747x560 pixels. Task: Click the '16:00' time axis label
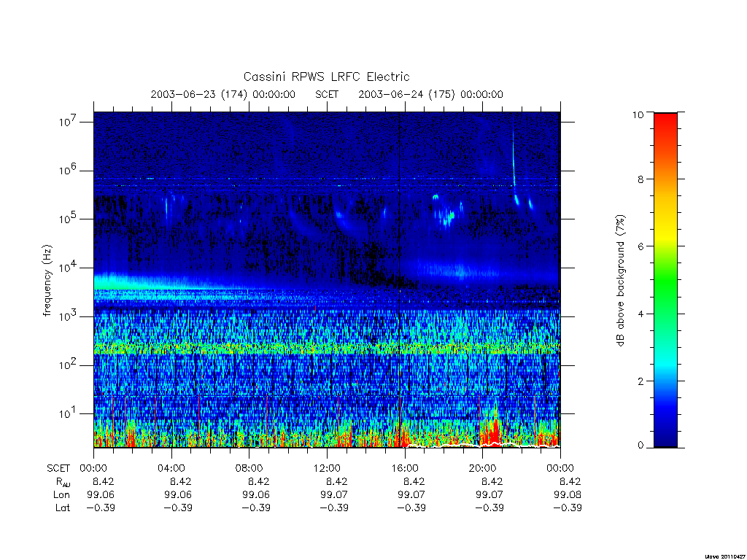click(x=405, y=468)
